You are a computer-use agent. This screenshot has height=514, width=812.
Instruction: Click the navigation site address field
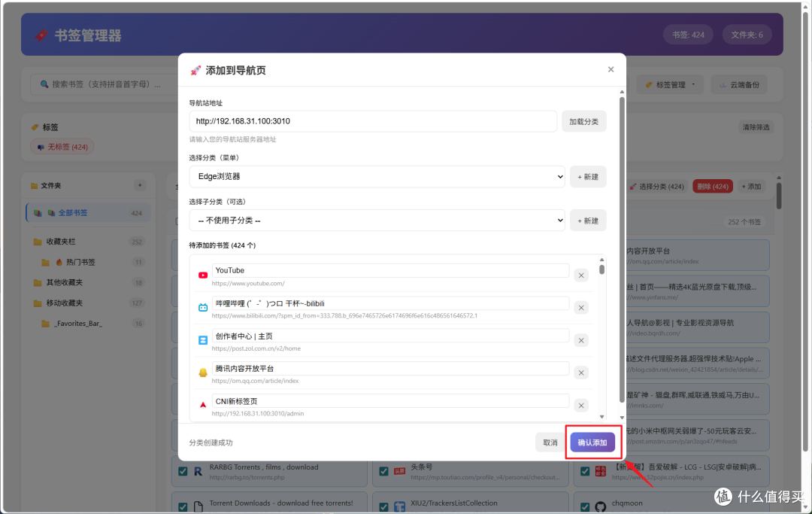coord(373,121)
